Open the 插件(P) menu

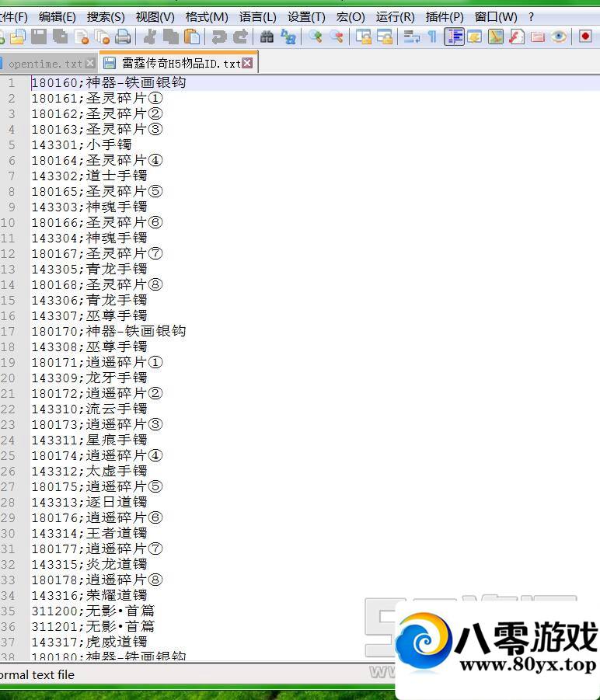pyautogui.click(x=445, y=16)
